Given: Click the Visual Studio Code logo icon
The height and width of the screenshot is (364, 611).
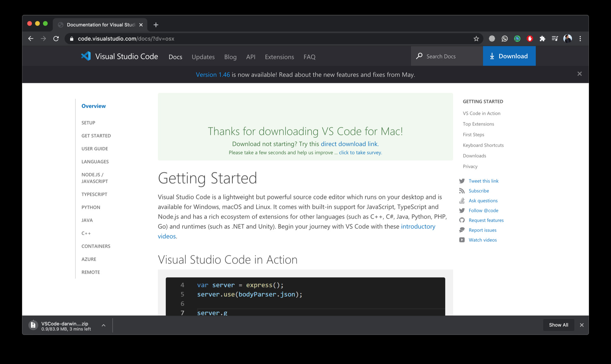Looking at the screenshot, I should (86, 56).
